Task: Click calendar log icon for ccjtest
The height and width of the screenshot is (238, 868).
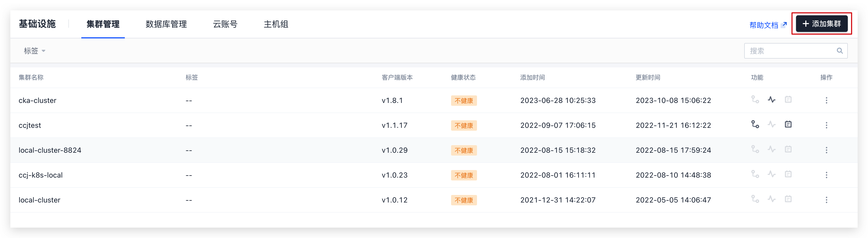Action: (788, 124)
